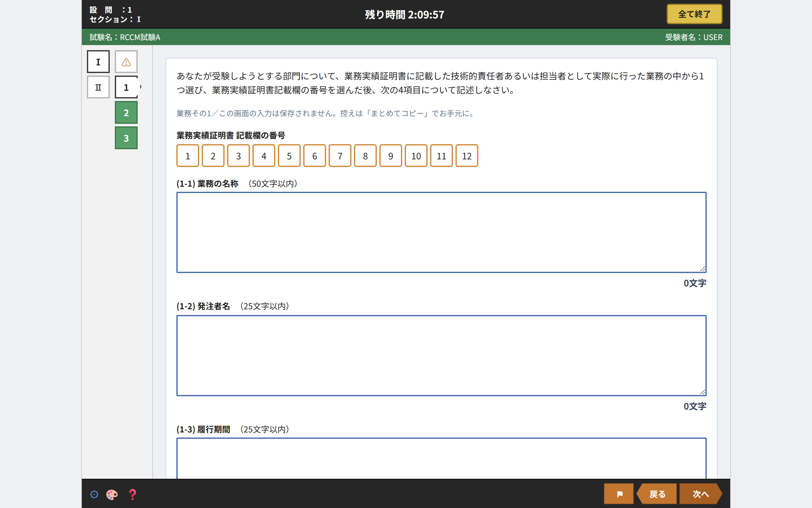Grab the resize handle of 業務の名称 box
812x508 pixels.
tap(703, 269)
